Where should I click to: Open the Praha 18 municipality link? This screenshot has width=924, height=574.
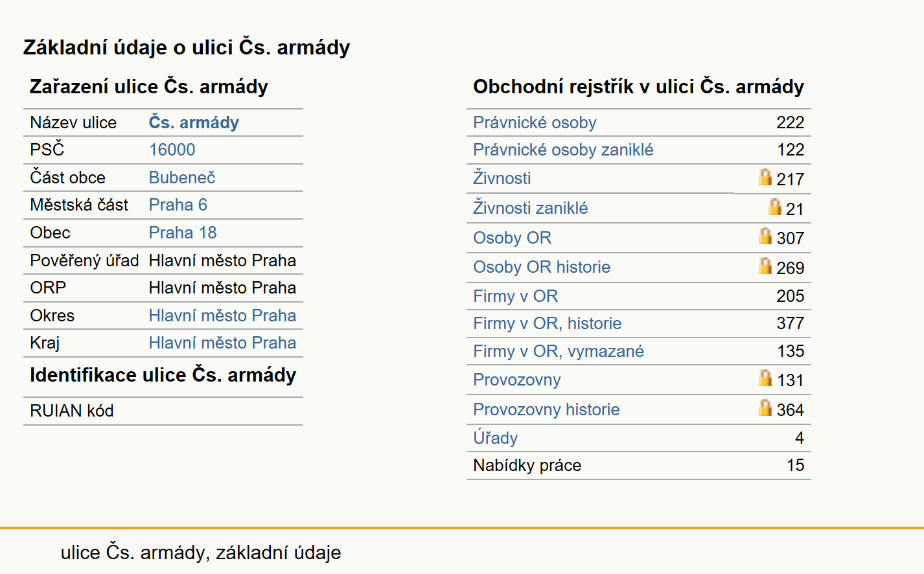tap(183, 233)
